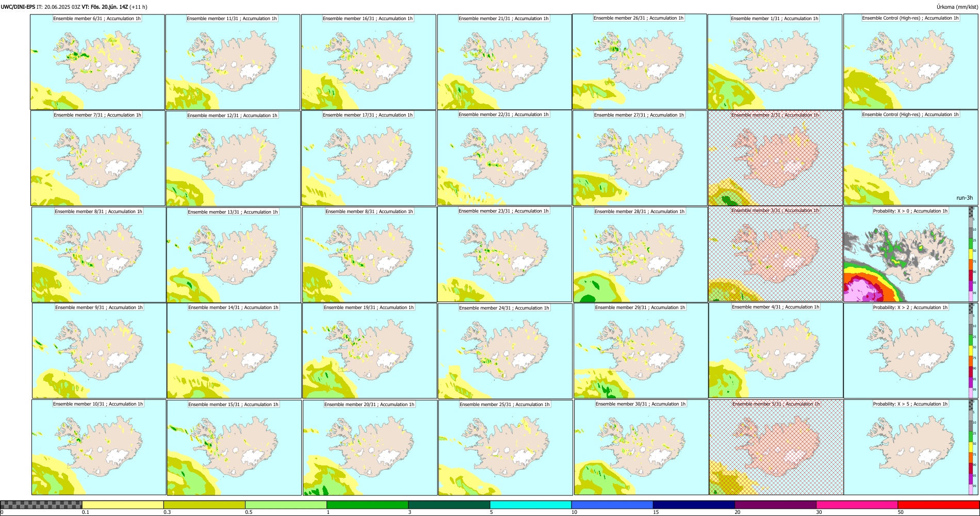Select the light green 0.5–1 legend swatch
980x516 pixels.
286,505
